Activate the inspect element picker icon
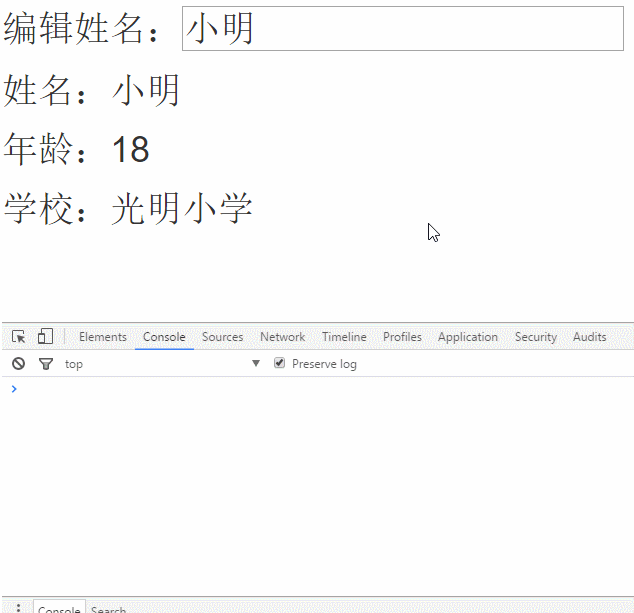The image size is (634, 613). pyautogui.click(x=18, y=337)
